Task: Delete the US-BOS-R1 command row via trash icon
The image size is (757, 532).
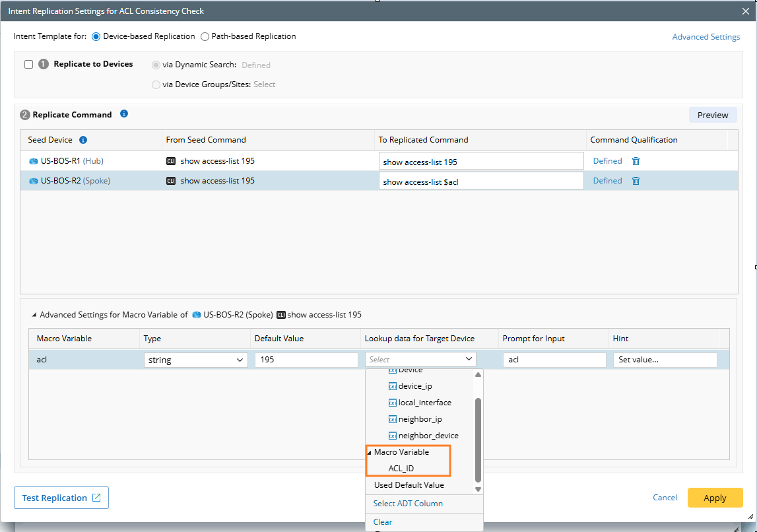Action: [636, 161]
